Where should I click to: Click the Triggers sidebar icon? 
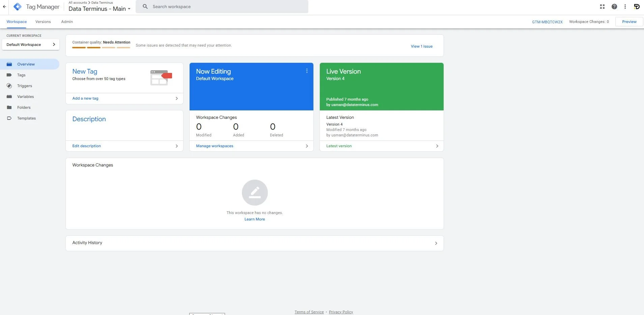9,86
